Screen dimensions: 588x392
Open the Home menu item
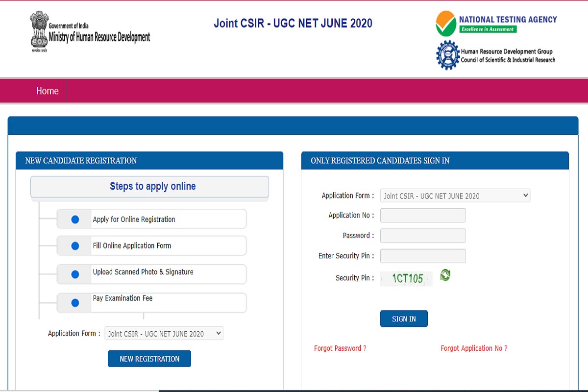(x=48, y=91)
